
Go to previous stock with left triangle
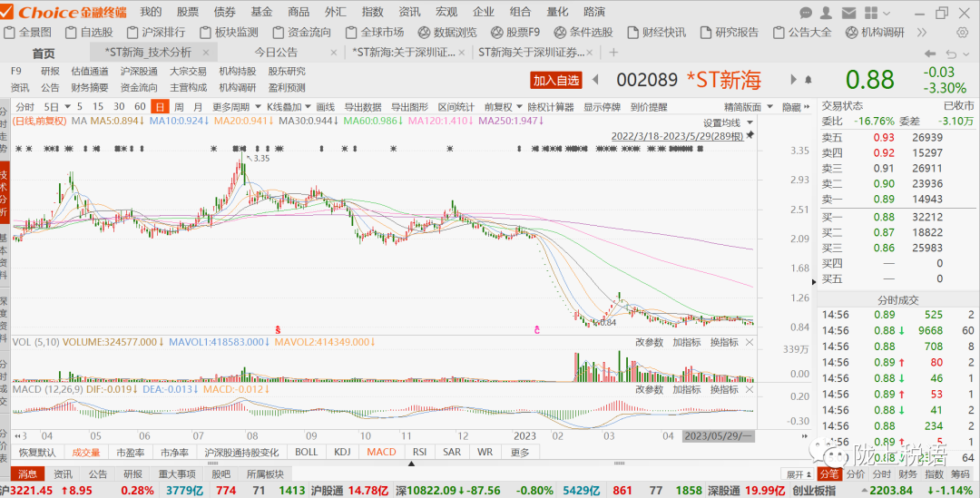pos(595,79)
